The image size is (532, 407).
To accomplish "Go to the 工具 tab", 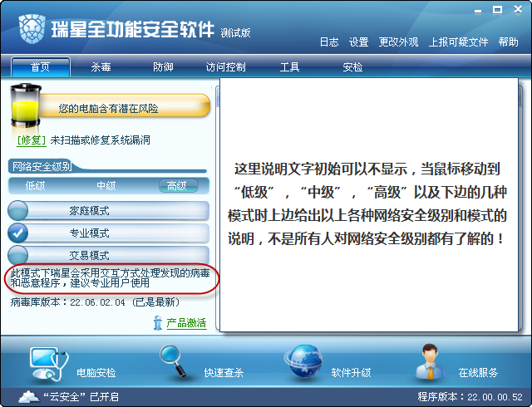I will [x=289, y=66].
